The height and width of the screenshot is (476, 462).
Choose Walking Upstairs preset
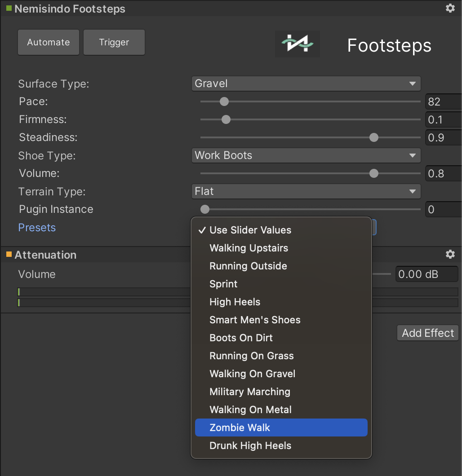(x=281, y=248)
